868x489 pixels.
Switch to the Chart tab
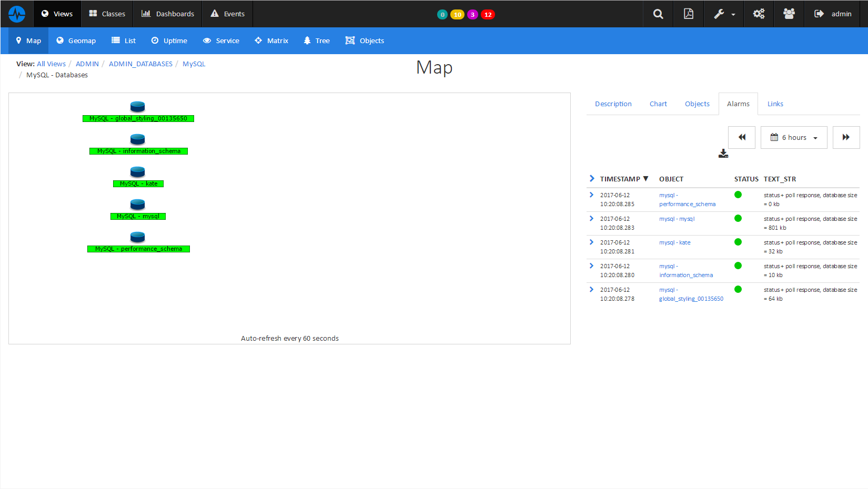658,104
